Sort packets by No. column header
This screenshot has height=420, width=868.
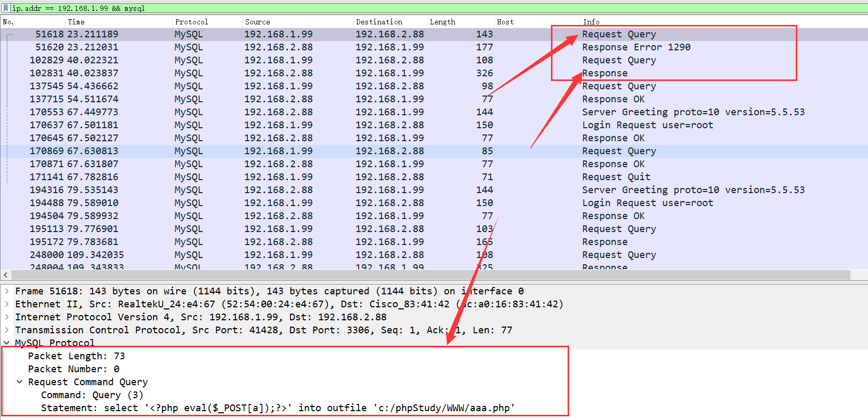coord(33,22)
